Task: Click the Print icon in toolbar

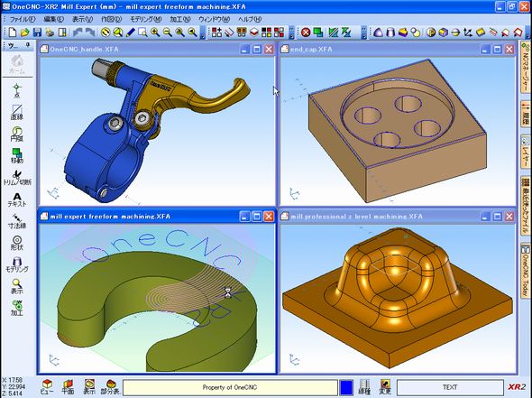Action: tap(50, 32)
